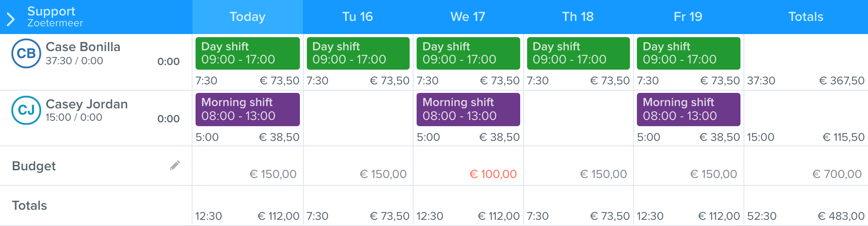The image size is (868, 226).
Task: Open Casey Jordan's Wednesday morning shift
Action: (x=468, y=110)
